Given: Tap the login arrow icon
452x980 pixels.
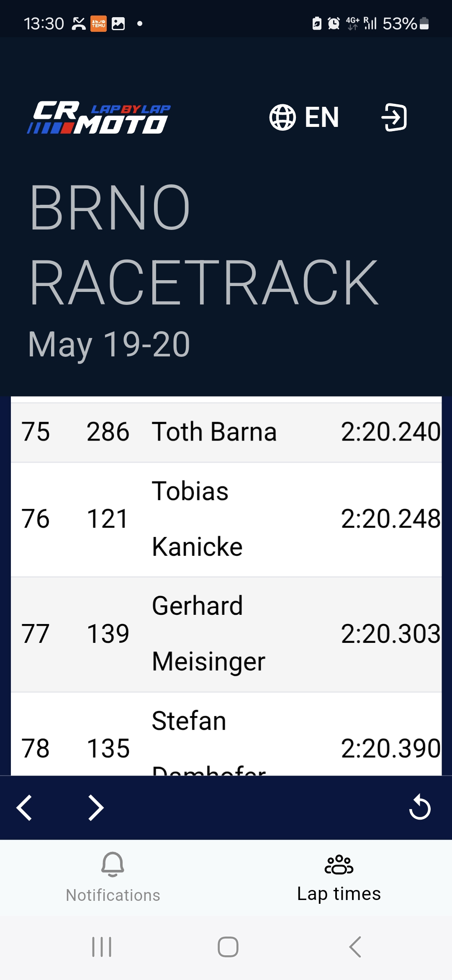Looking at the screenshot, I should click(x=394, y=117).
